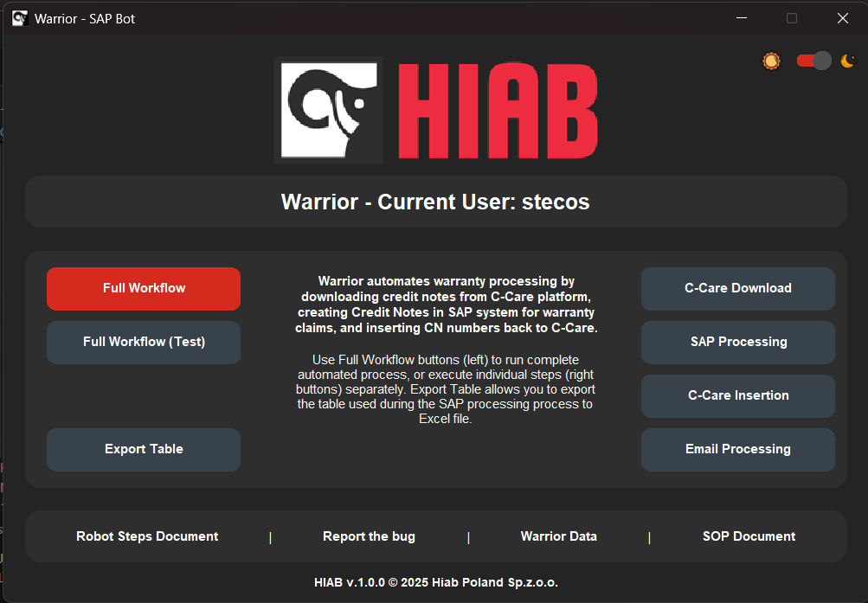Open the Robot Steps Document link
Screen dimensions: 868x603
(147, 536)
